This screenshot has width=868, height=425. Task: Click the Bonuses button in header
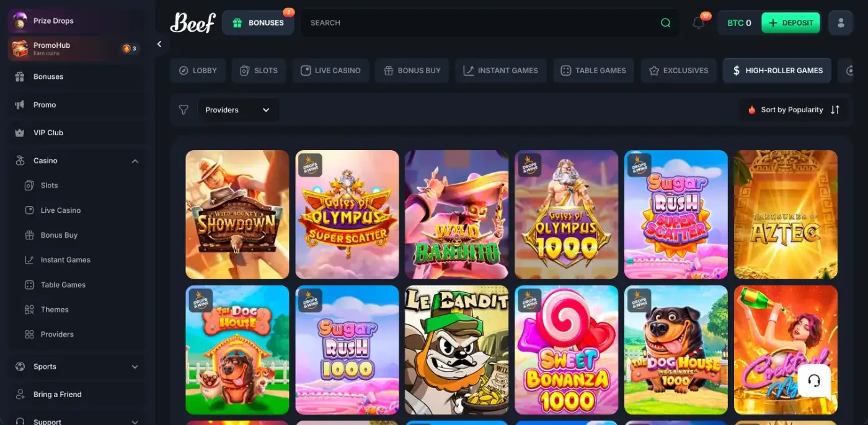click(258, 23)
